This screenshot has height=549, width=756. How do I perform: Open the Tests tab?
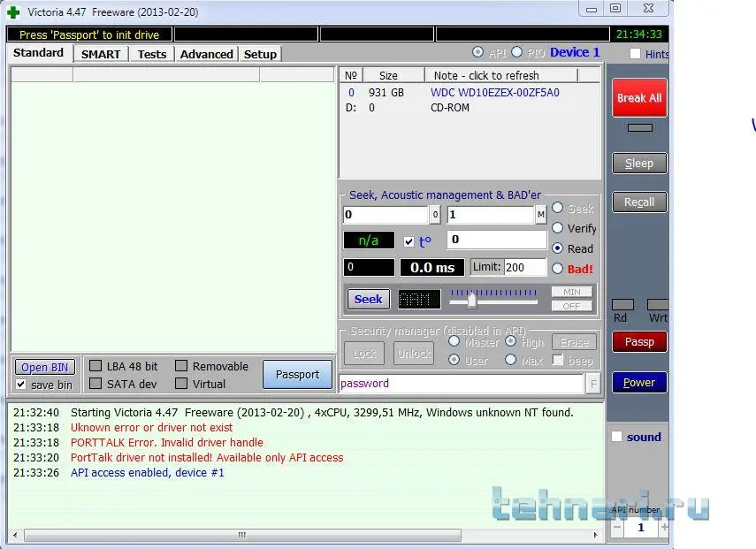click(x=152, y=54)
